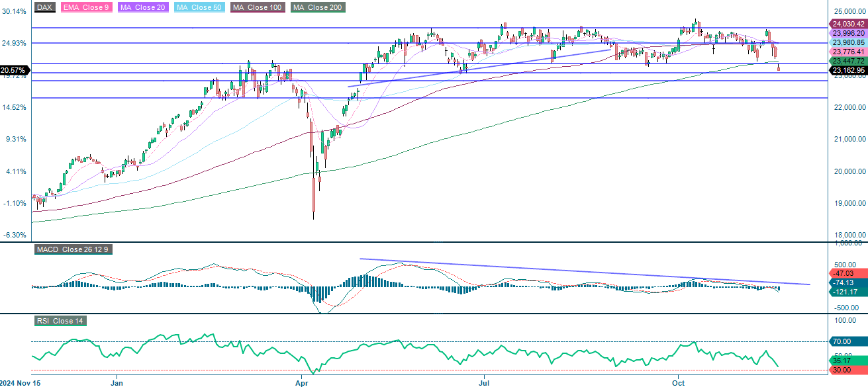The width and height of the screenshot is (868, 387).
Task: Click the Apr label on the time axis
Action: (301, 382)
